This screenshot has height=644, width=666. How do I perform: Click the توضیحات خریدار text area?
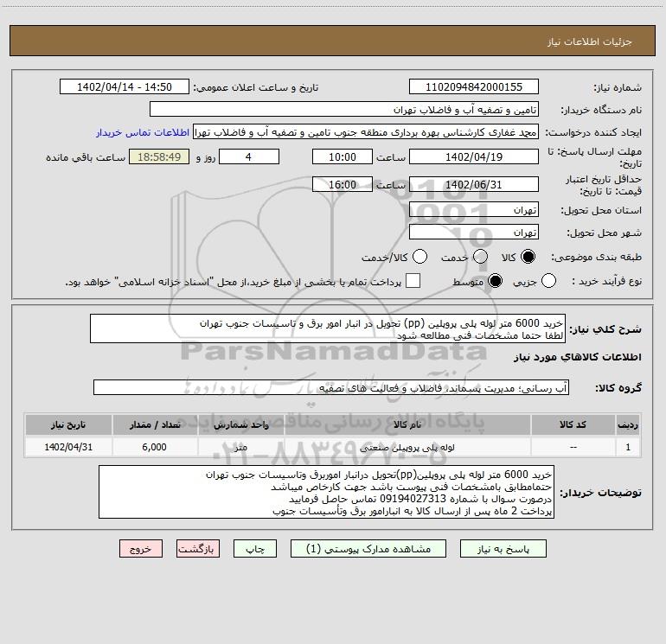coord(326,492)
